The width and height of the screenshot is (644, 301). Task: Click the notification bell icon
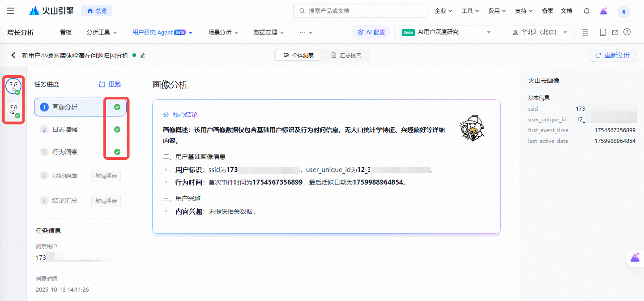(586, 11)
